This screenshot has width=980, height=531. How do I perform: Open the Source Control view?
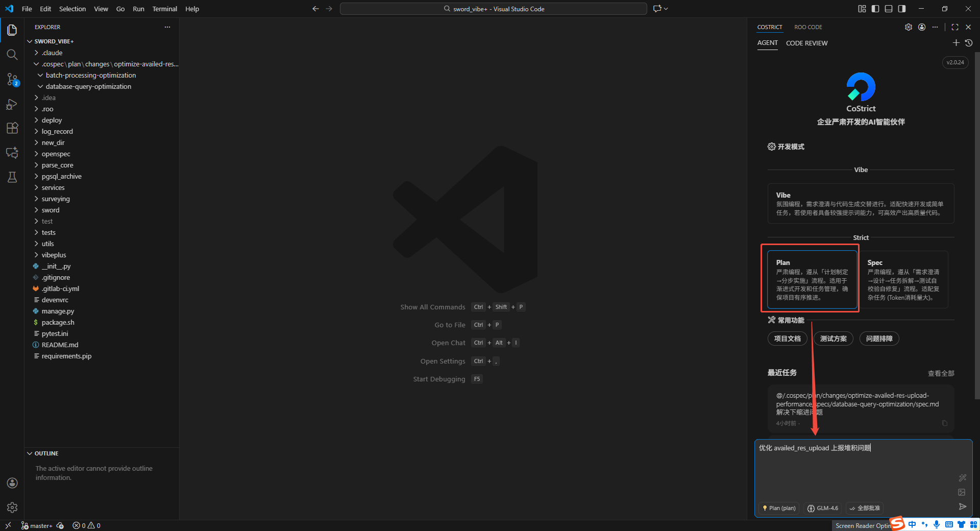point(12,79)
